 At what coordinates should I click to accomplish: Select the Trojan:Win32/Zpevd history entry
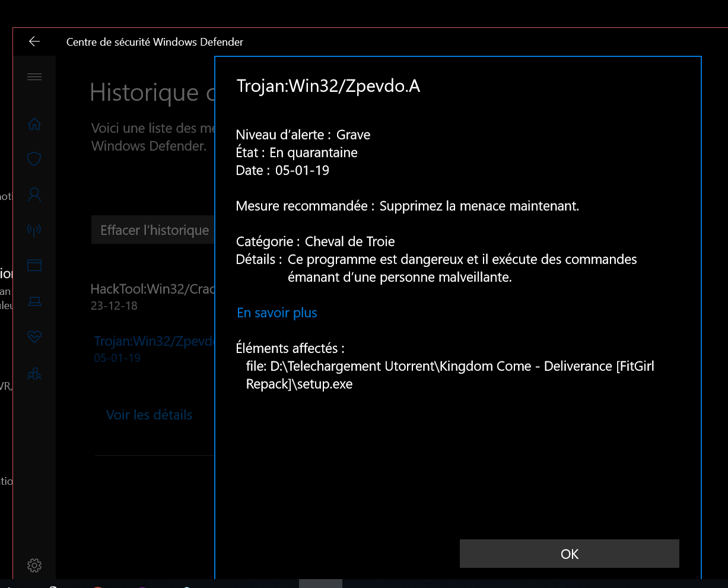click(x=154, y=349)
